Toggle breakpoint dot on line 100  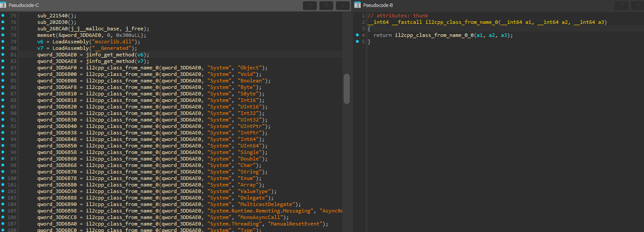tap(3, 178)
